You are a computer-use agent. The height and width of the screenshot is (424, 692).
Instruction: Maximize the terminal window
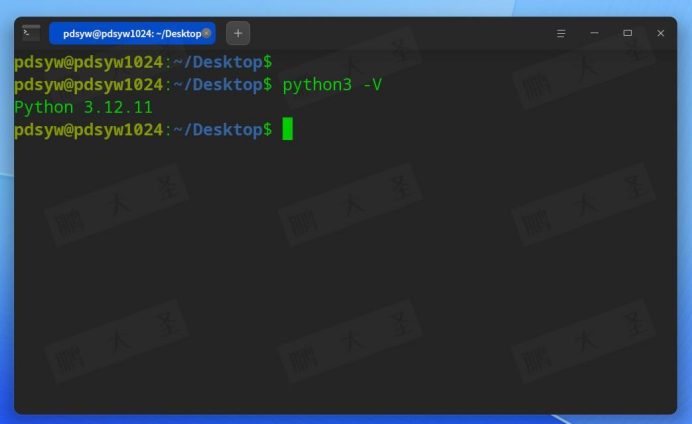[x=628, y=33]
